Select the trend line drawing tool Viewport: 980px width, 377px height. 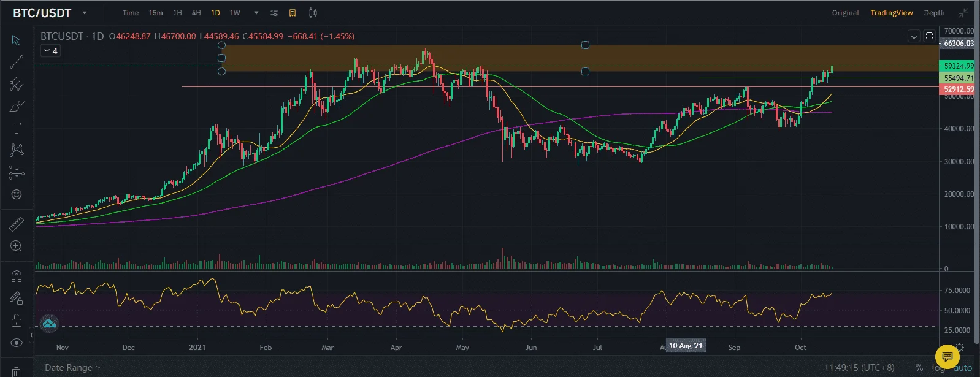[17, 62]
